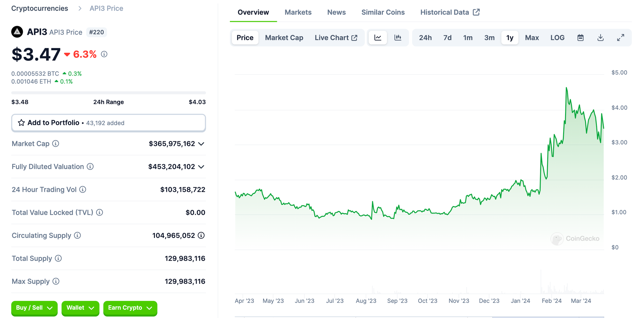Toggle LOG scale on the chart
The height and width of the screenshot is (318, 644).
tap(557, 38)
